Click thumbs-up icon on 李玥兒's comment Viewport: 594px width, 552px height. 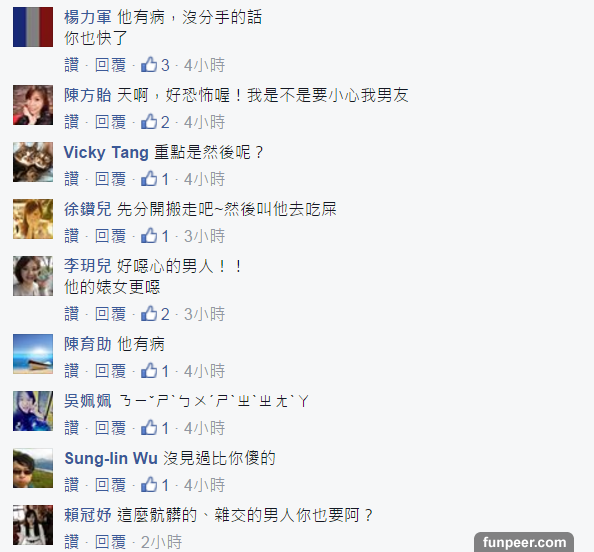click(x=149, y=314)
